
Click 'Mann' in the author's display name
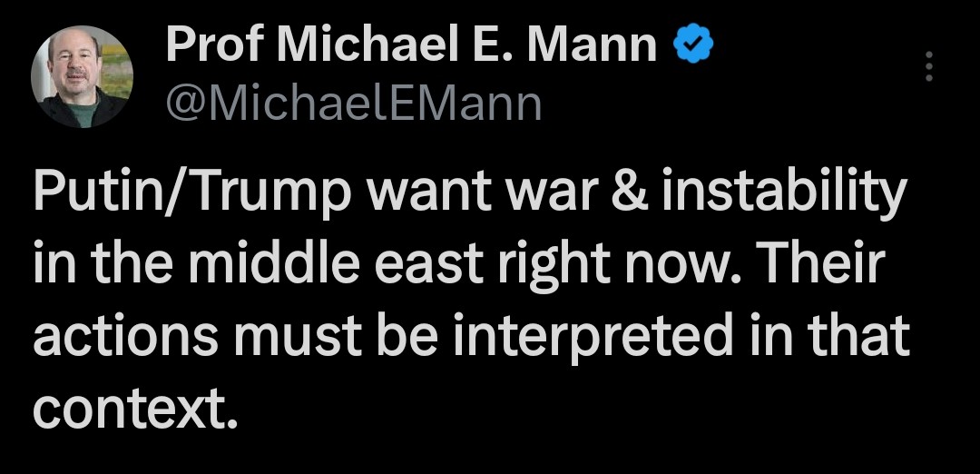coord(592,46)
